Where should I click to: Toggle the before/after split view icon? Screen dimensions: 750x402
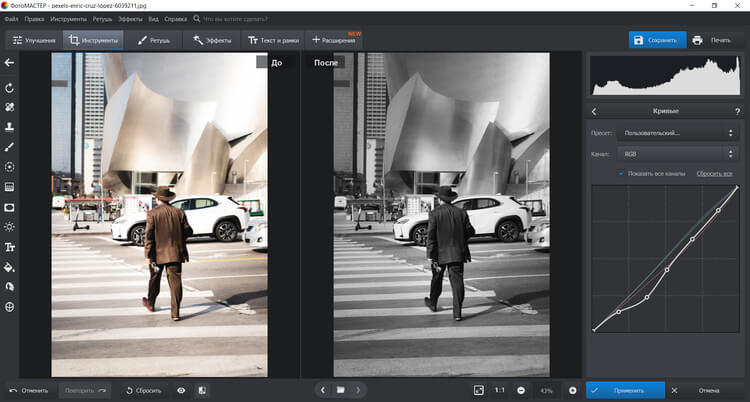click(x=202, y=390)
